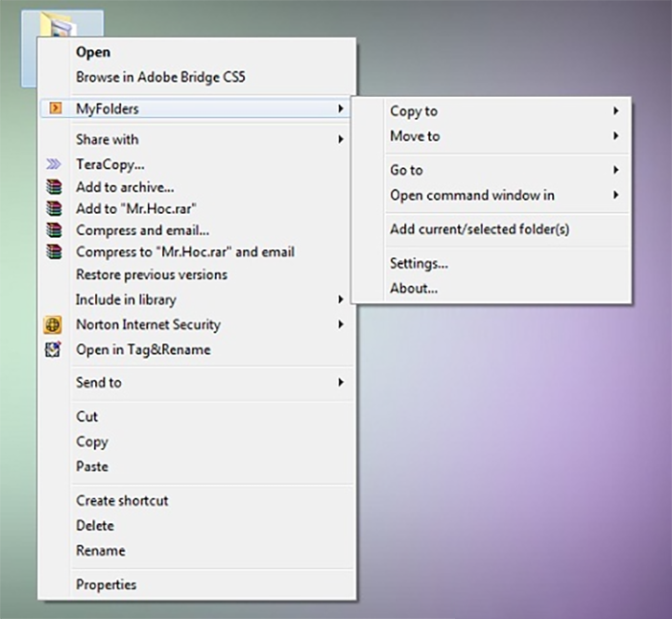The image size is (672, 619).
Task: Open the MyFolders menu entry
Action: (196, 108)
